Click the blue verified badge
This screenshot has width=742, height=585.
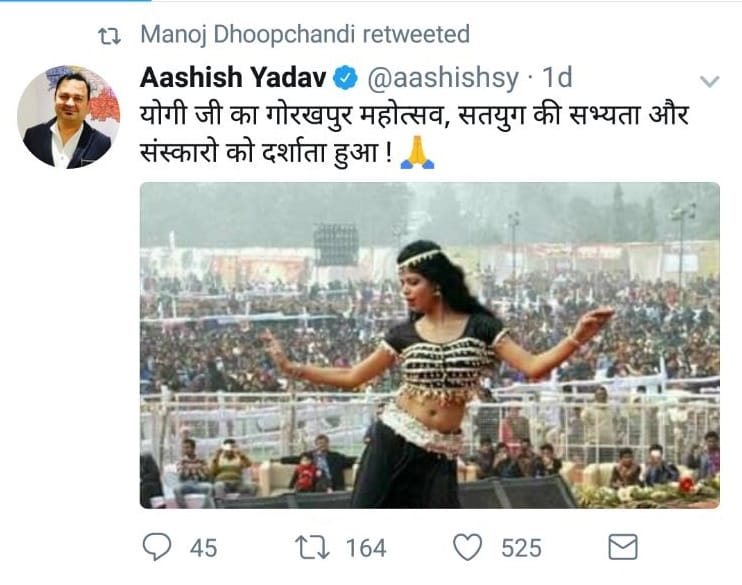click(345, 77)
